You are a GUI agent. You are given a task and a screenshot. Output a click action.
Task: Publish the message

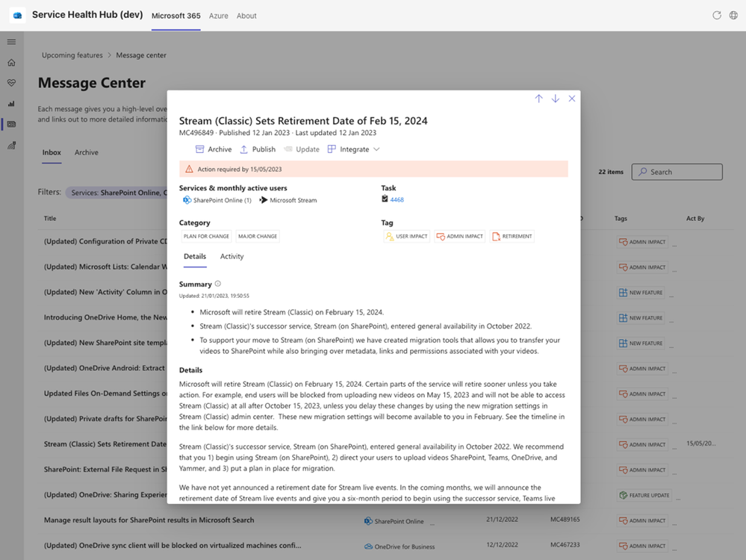point(258,149)
